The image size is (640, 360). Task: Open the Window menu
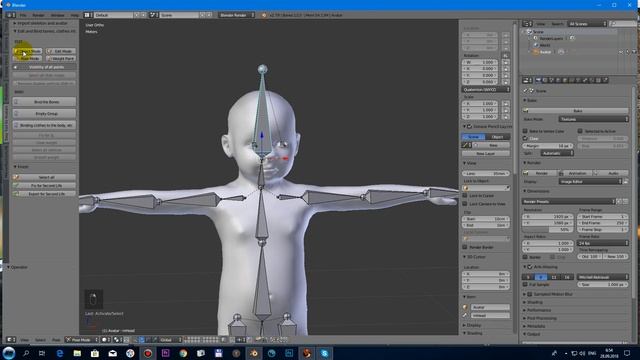[x=58, y=15]
